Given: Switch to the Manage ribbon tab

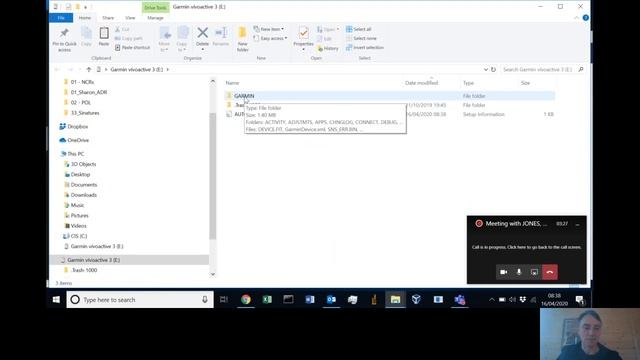Looking at the screenshot, I should 155,18.
